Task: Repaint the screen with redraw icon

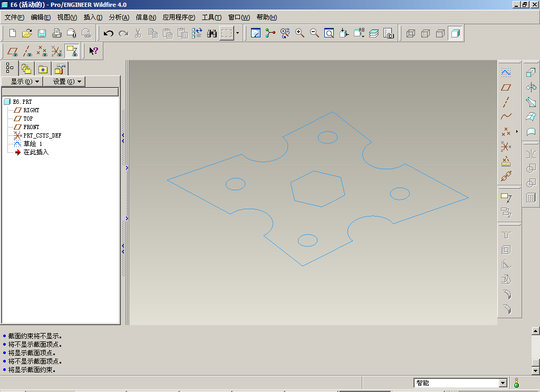Action: pyautogui.click(x=256, y=33)
